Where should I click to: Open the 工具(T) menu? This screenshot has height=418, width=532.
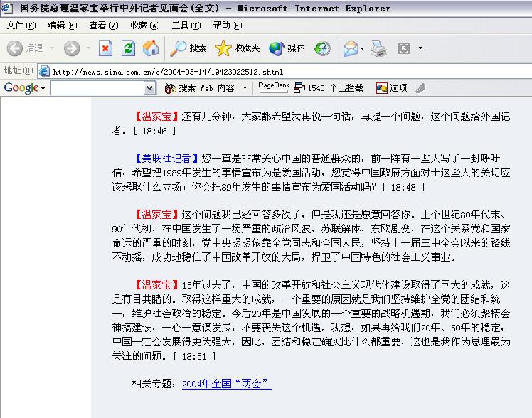point(186,26)
